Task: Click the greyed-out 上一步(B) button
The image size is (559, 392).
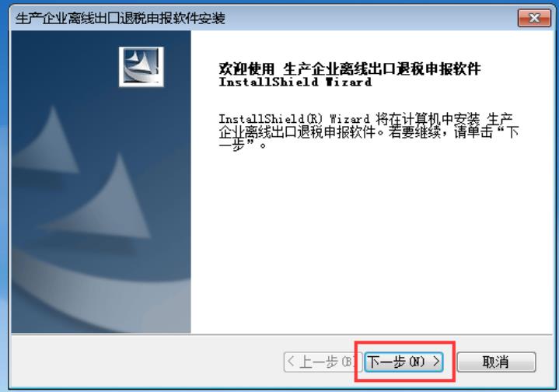Action: coord(323,362)
